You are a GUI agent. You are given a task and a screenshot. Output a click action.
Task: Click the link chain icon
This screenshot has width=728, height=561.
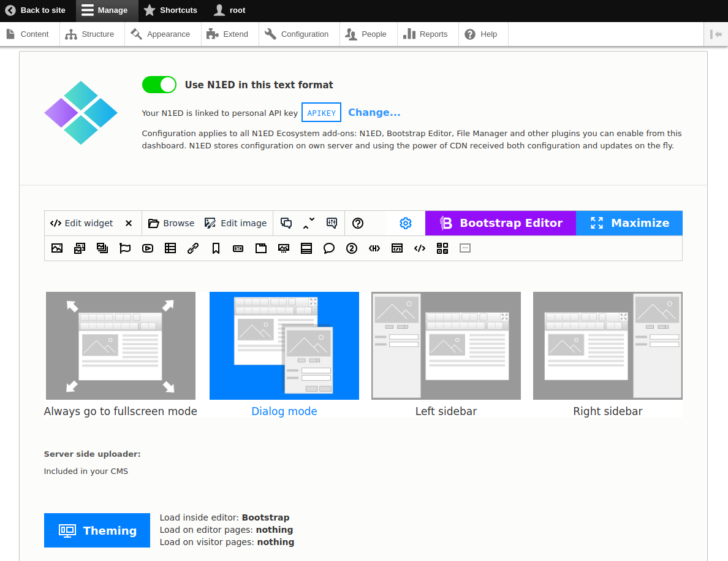coord(193,248)
